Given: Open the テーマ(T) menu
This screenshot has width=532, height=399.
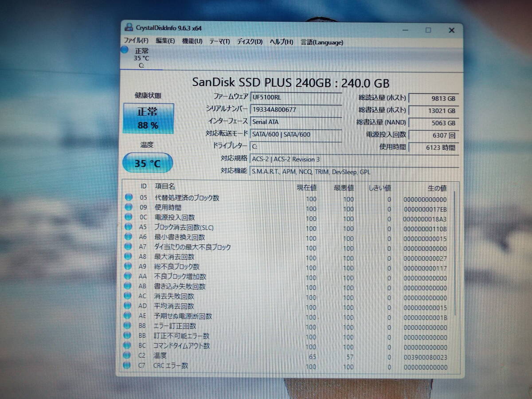Looking at the screenshot, I should (x=219, y=42).
